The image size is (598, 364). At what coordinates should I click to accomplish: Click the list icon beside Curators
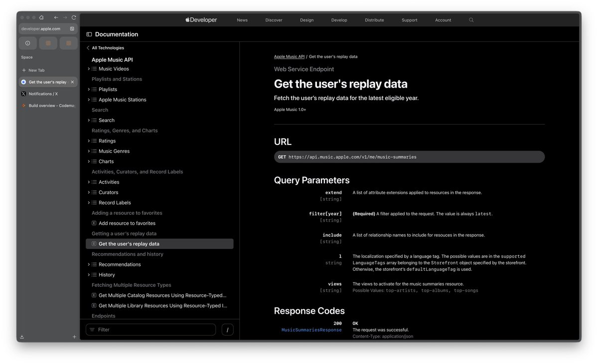[x=94, y=192]
